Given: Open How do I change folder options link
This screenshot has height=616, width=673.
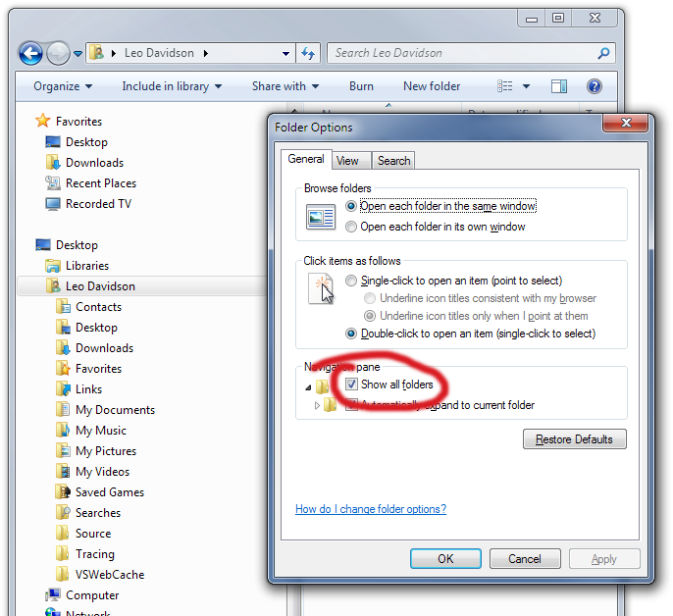Looking at the screenshot, I should click(x=371, y=509).
